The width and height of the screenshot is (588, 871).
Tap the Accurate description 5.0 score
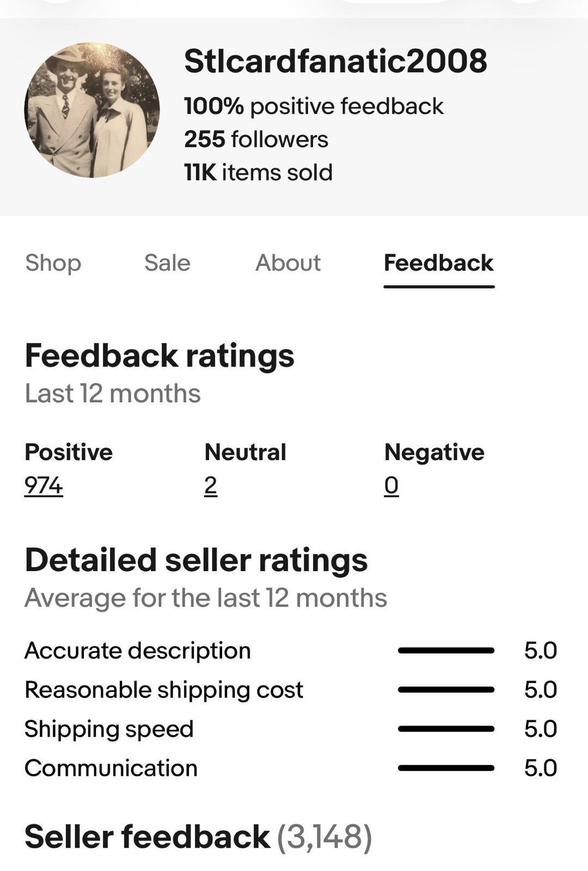click(x=541, y=651)
